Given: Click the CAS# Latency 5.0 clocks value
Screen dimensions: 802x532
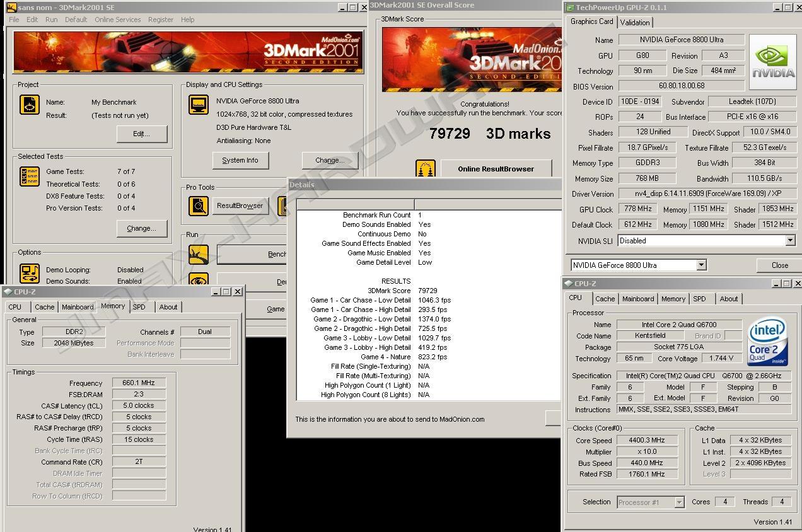Looking at the screenshot, I should tap(139, 405).
